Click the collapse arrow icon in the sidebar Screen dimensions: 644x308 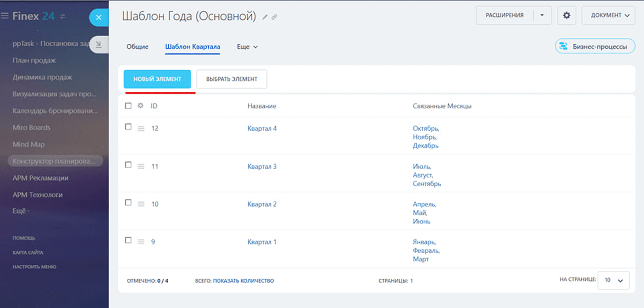point(99,45)
